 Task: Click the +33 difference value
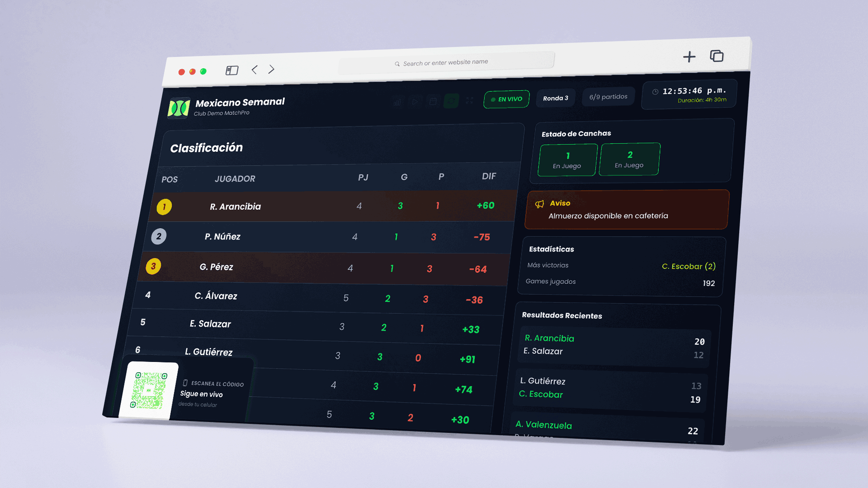[471, 329]
